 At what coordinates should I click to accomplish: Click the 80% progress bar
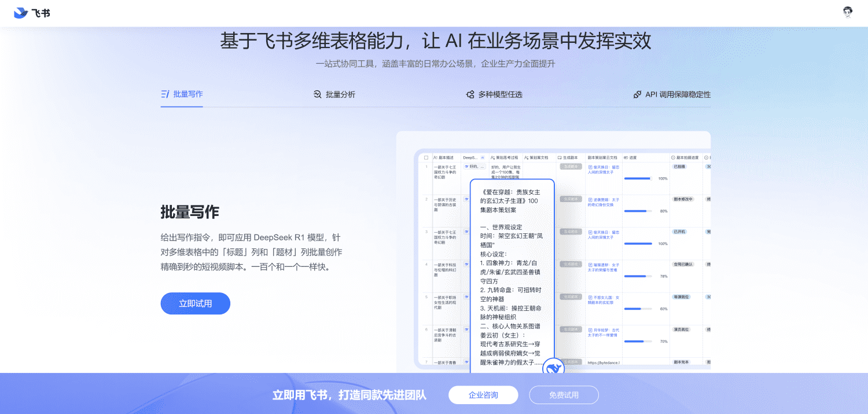click(x=638, y=211)
